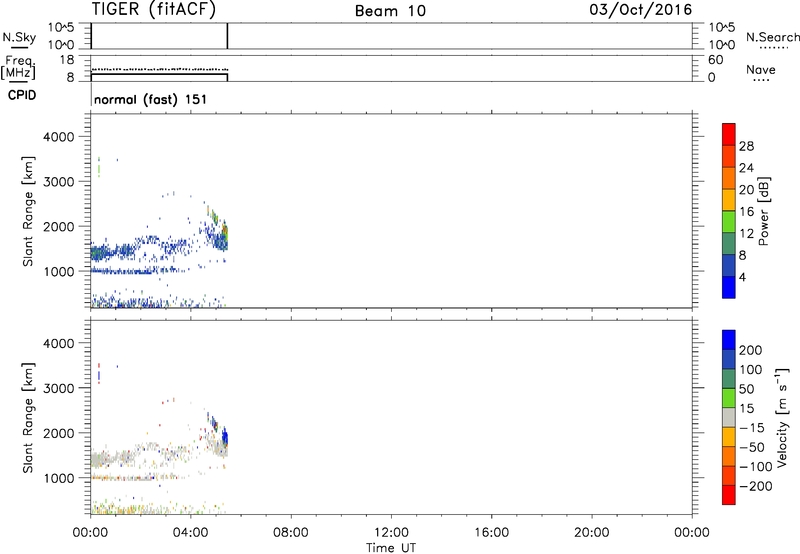
Task: Click the CPID row label
Action: click(22, 95)
